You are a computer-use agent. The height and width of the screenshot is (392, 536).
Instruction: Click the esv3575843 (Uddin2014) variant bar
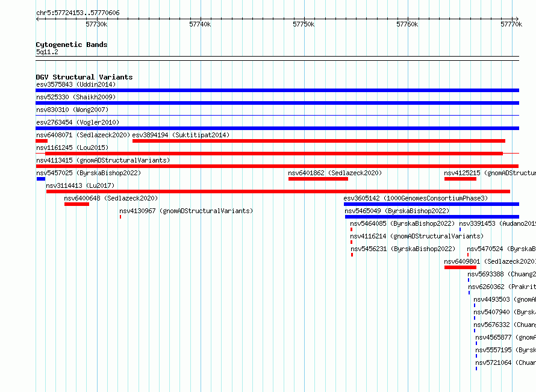click(x=277, y=90)
